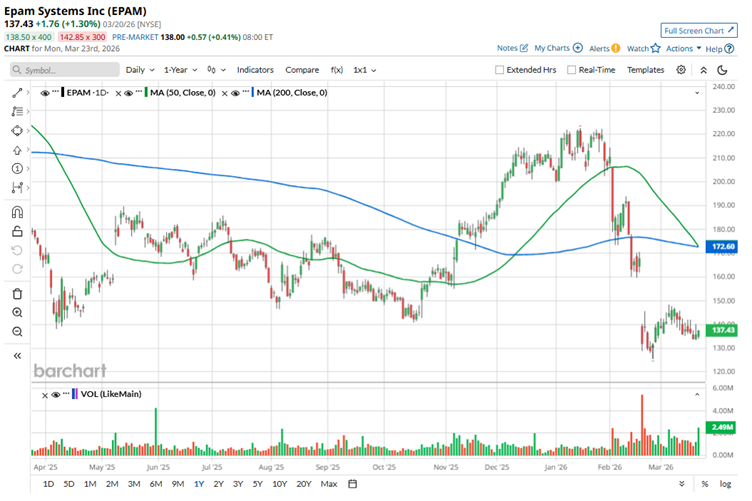Delete drawings with trash can icon
Image resolution: width=752 pixels, height=501 pixels.
(17, 294)
